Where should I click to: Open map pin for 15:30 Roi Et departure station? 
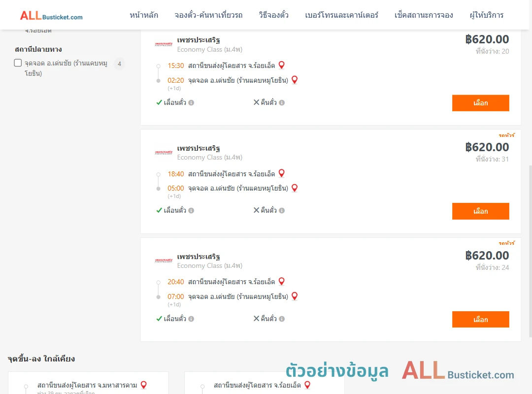point(281,65)
